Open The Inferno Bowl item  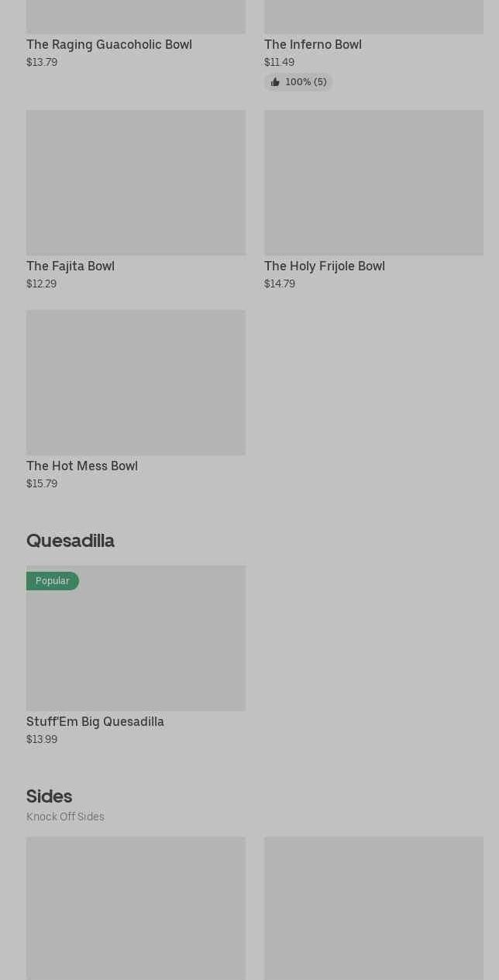(313, 45)
